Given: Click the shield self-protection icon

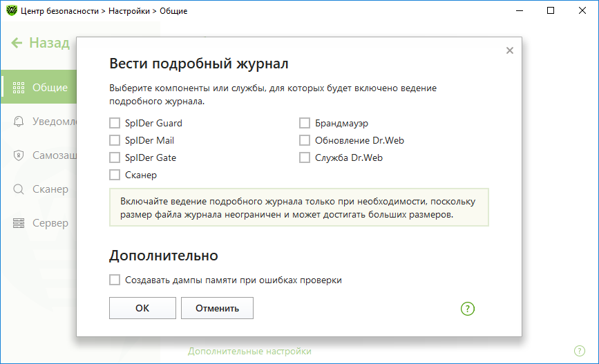Looking at the screenshot, I should (19, 155).
